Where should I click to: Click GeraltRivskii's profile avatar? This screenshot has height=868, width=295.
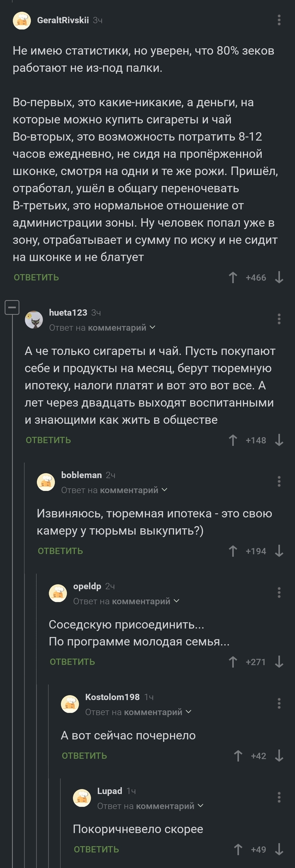(x=22, y=19)
